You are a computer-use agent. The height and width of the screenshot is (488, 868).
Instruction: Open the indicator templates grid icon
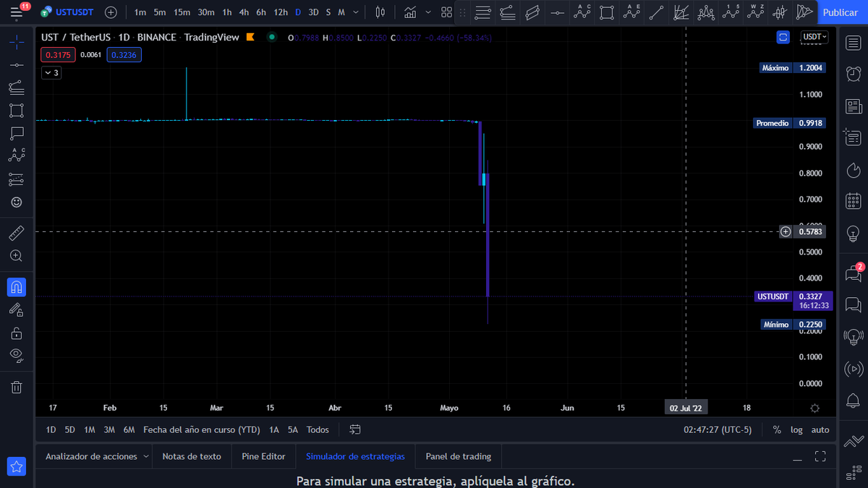[x=446, y=12]
